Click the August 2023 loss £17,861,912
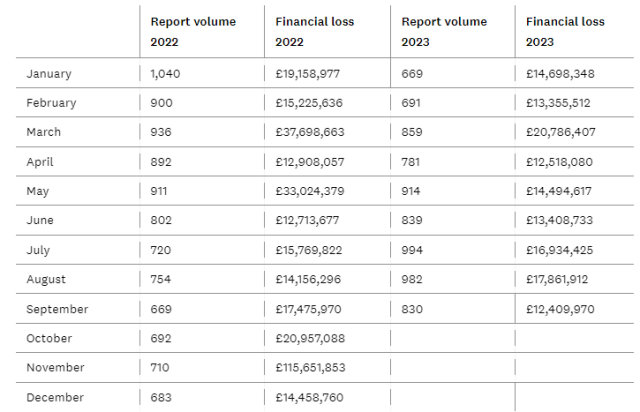 (x=557, y=279)
